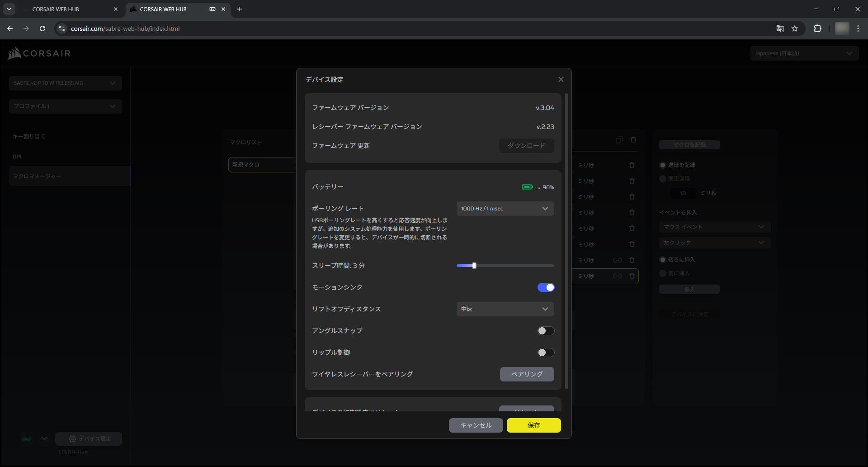Enable the リップル制御 toggle
This screenshot has height=467, width=868.
546,353
